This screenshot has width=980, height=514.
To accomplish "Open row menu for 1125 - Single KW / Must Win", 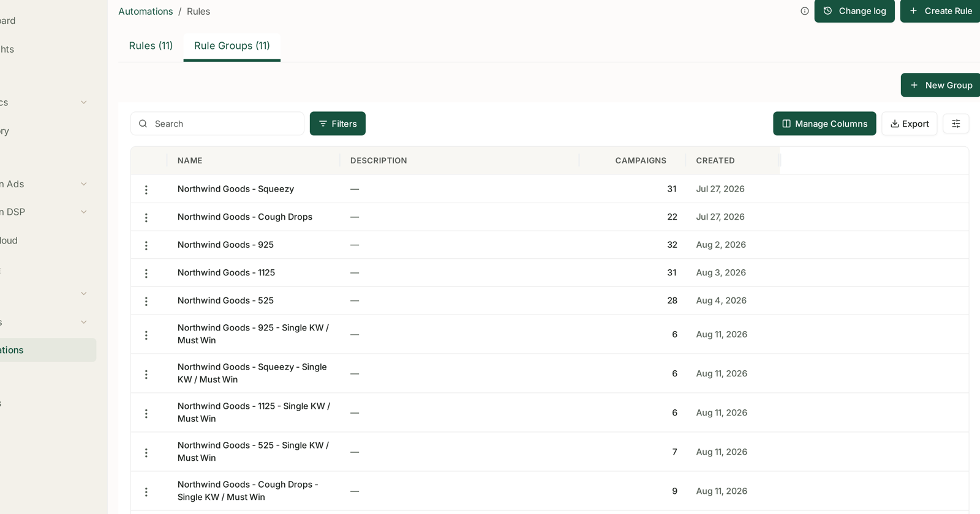I will [x=146, y=414].
